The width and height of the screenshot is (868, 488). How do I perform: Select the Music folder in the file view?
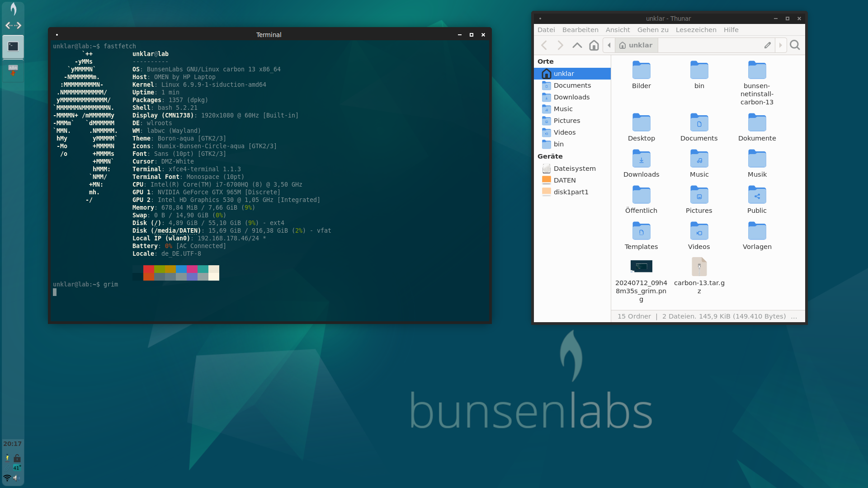click(x=699, y=159)
